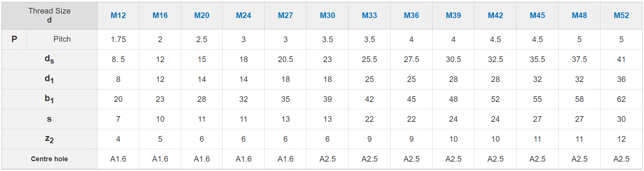Click the Thread Size d header cell

click(x=49, y=15)
